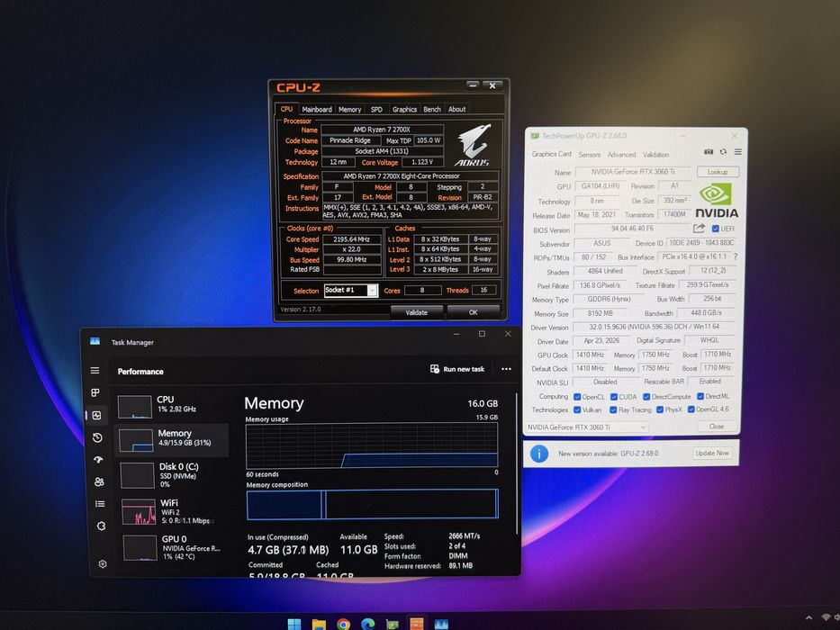Screen dimensions: 840x630
Task: Switch to the About tab in CPU-Z
Action: click(x=457, y=109)
